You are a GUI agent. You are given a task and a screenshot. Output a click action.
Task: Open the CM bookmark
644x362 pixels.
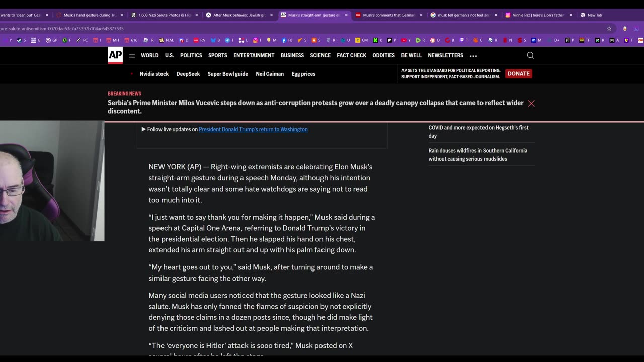point(361,40)
